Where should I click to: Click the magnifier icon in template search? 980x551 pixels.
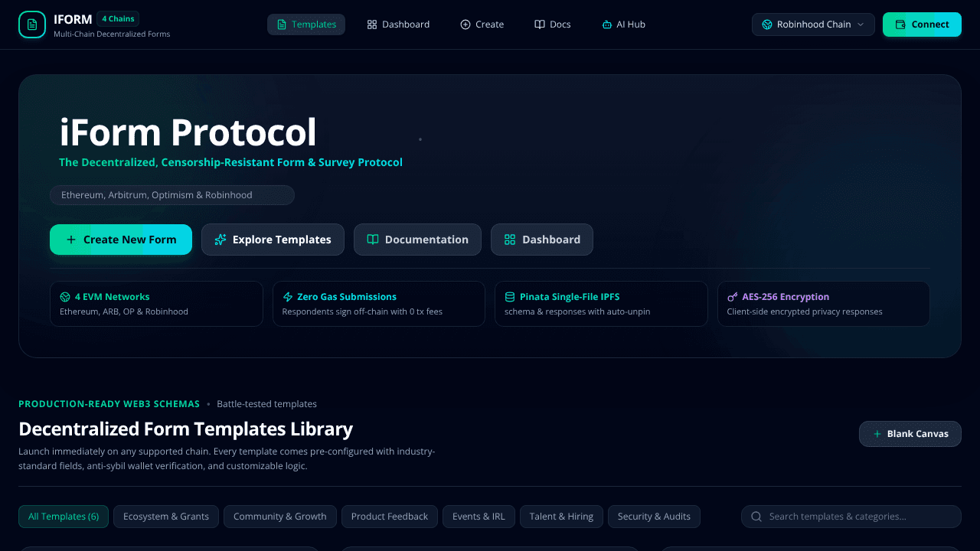756,517
